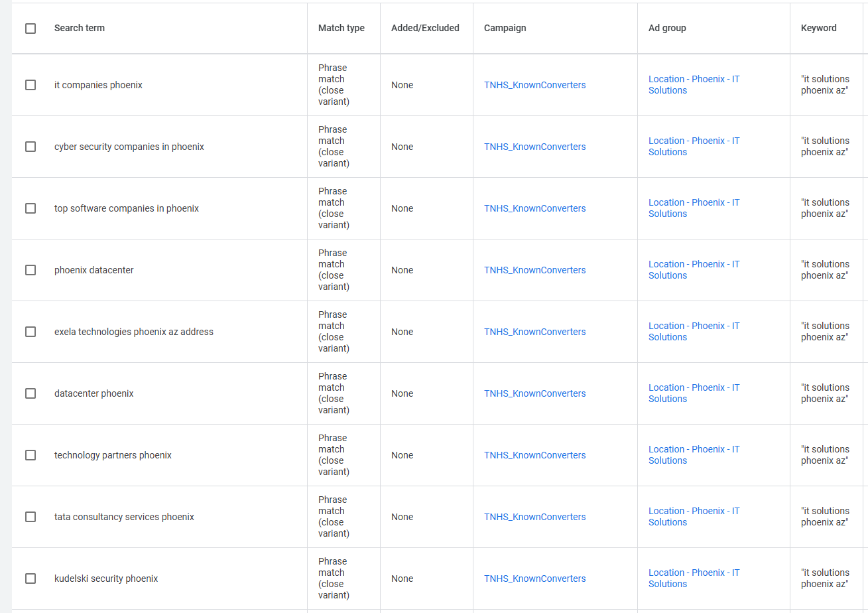Open the campaign link in the last visible row
This screenshot has height=613, width=868.
point(535,579)
